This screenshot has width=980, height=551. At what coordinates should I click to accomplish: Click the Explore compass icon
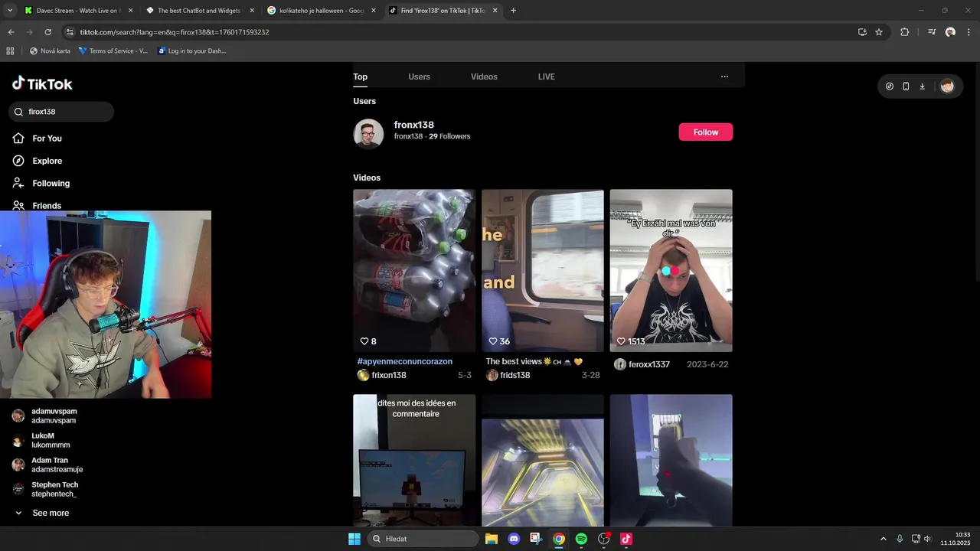pos(18,161)
